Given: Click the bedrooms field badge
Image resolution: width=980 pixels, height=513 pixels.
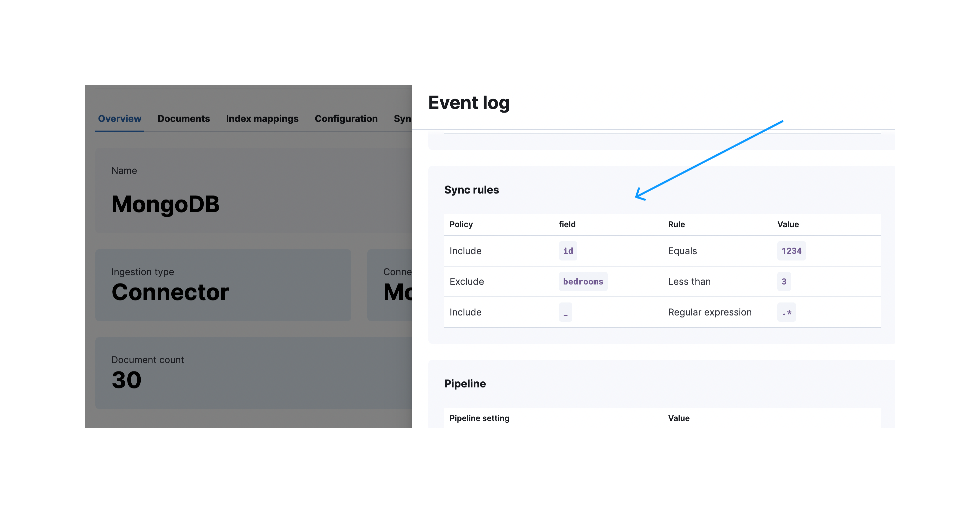Looking at the screenshot, I should pos(583,281).
